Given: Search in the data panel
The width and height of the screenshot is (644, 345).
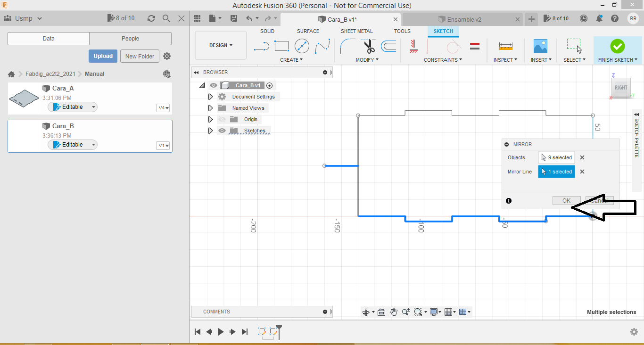Looking at the screenshot, I should coord(166,18).
